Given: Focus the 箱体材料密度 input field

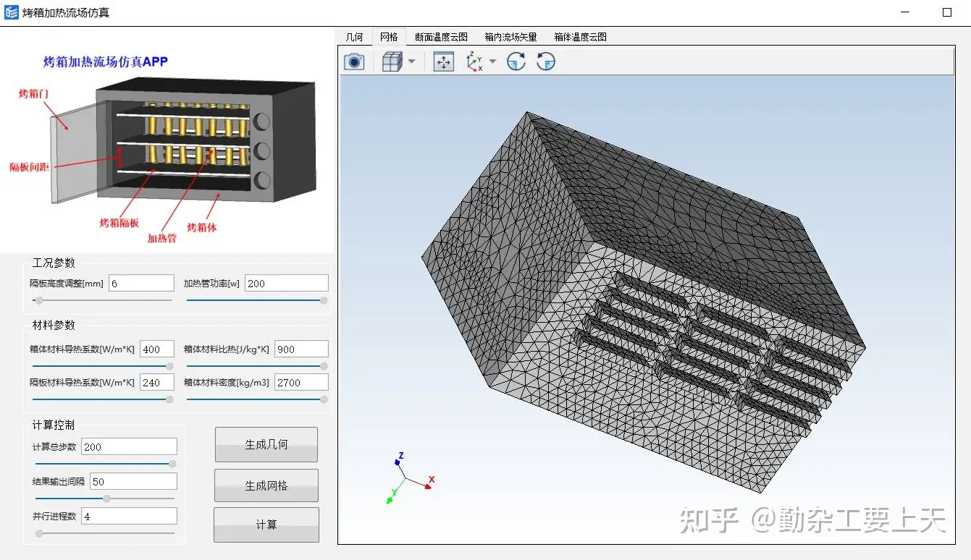Looking at the screenshot, I should 300,382.
